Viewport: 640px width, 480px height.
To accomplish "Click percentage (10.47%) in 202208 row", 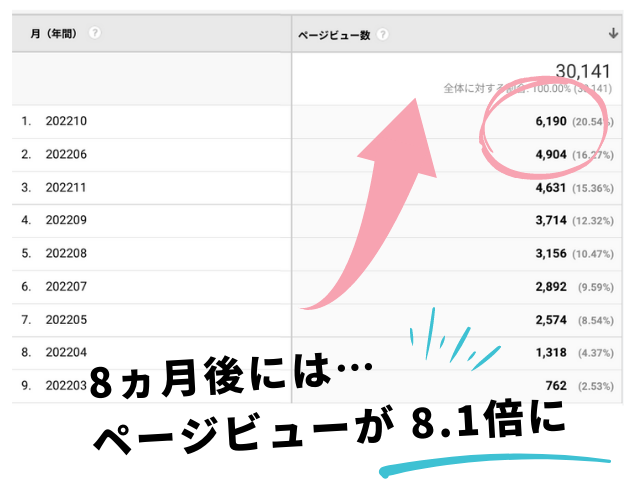I will pos(593,254).
